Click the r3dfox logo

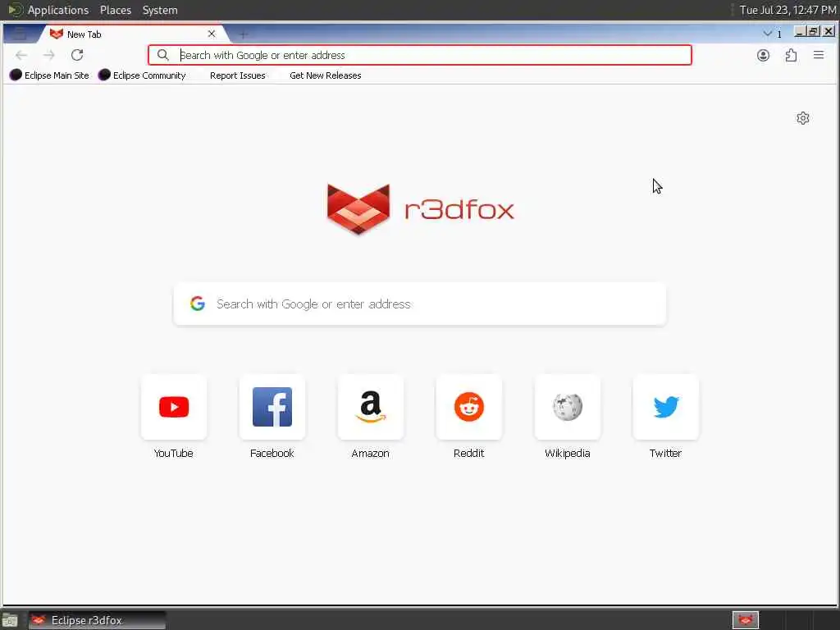pyautogui.click(x=421, y=209)
